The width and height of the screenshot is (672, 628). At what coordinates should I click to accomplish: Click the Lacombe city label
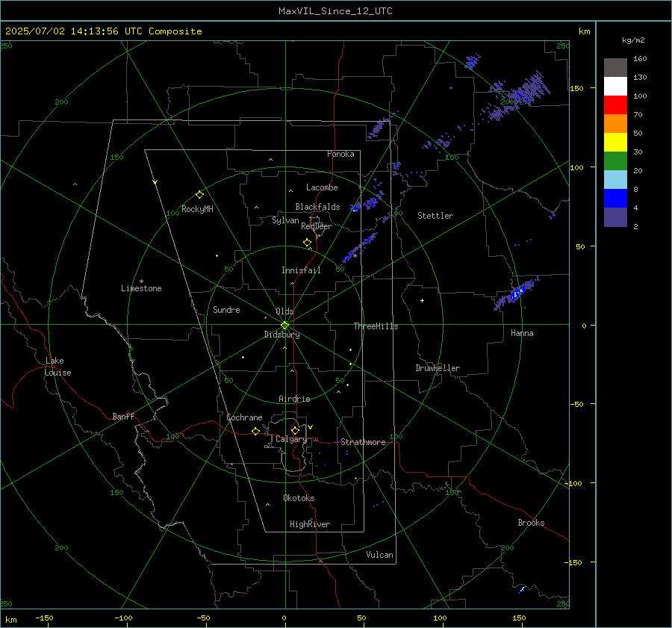(322, 187)
